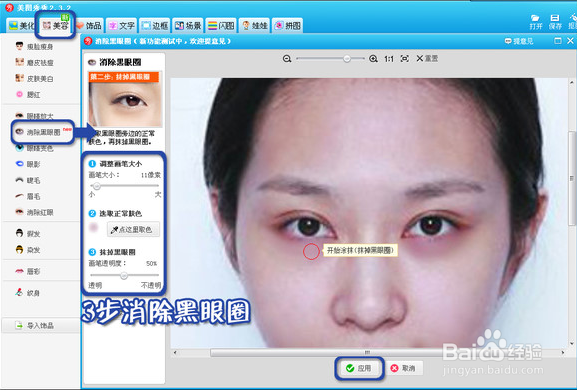This screenshot has height=390, width=577.
Task: Select the 染发 hair dye tool
Action: (29, 250)
